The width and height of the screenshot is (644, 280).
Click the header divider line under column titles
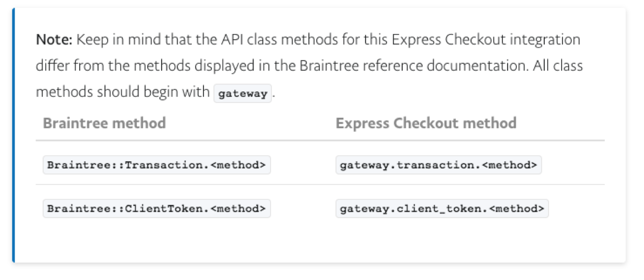320,140
